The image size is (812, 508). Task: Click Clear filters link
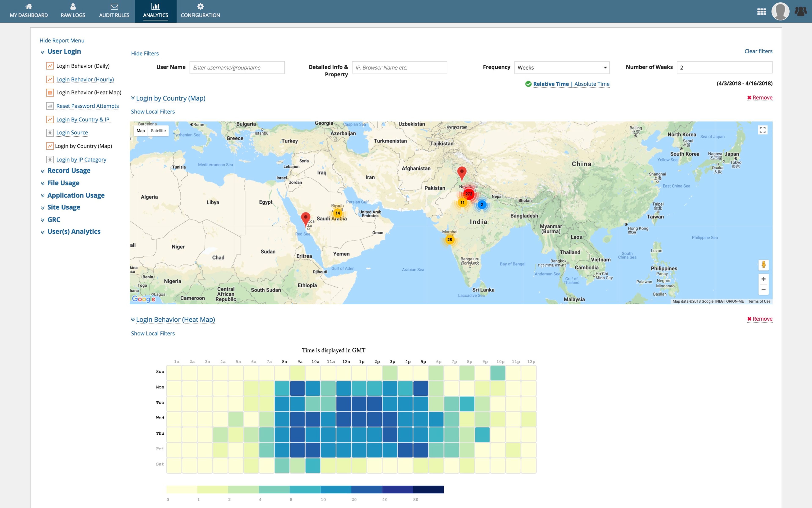pyautogui.click(x=758, y=51)
